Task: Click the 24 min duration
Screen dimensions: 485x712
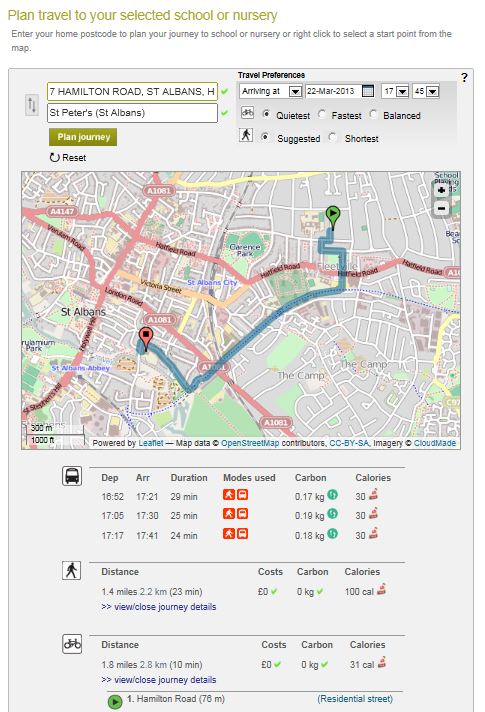Action: coord(184,536)
